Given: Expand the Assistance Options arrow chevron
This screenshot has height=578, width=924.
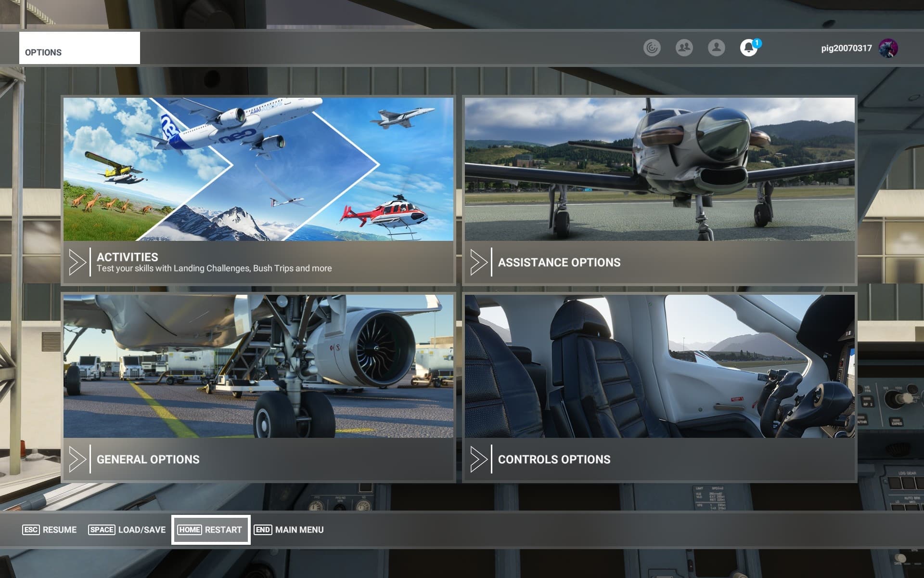Looking at the screenshot, I should click(x=478, y=262).
